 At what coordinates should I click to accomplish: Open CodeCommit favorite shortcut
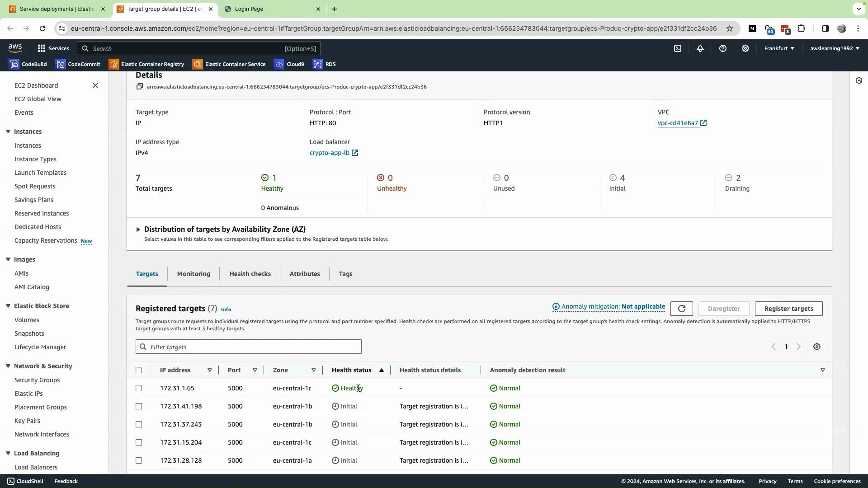pyautogui.click(x=78, y=64)
